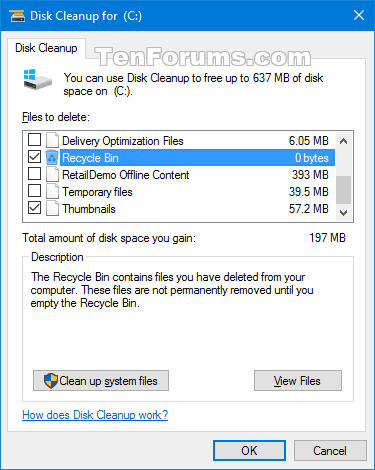
Task: Tick the RetailDemo Offline Content checkbox
Action: [34, 174]
